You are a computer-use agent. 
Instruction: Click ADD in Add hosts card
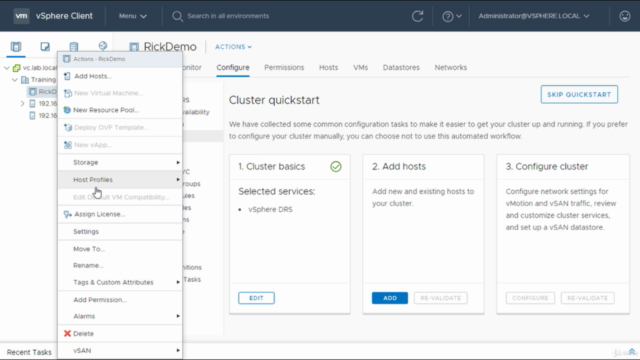[390, 298]
